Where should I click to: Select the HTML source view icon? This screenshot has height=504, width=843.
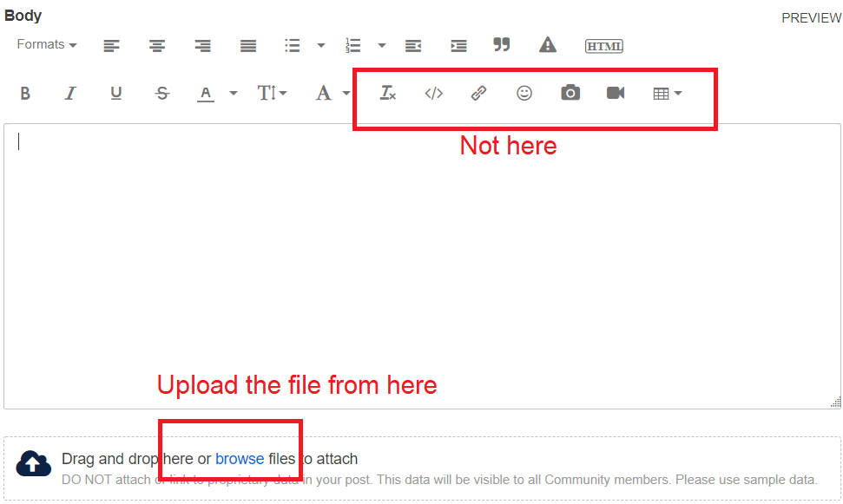[603, 45]
